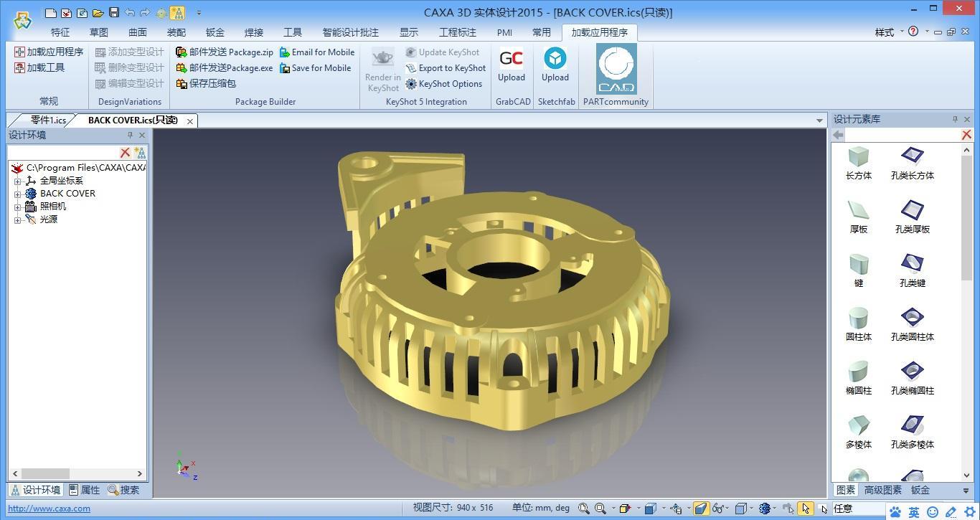
Task: Switch to the 属性 panel tab
Action: (85, 490)
